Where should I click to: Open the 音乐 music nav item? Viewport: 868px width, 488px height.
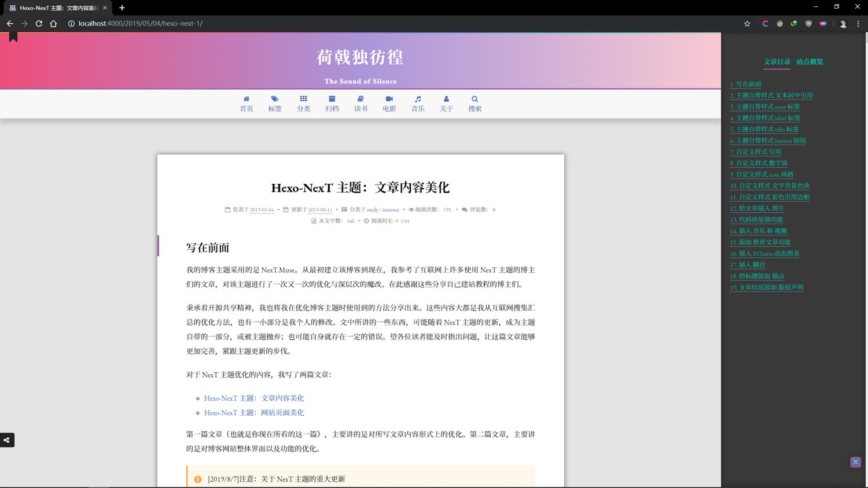[418, 104]
